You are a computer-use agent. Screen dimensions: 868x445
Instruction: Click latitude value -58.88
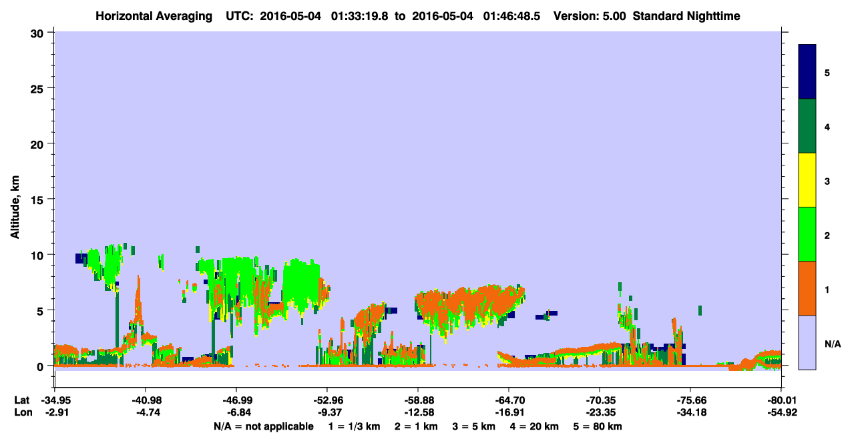pos(417,400)
